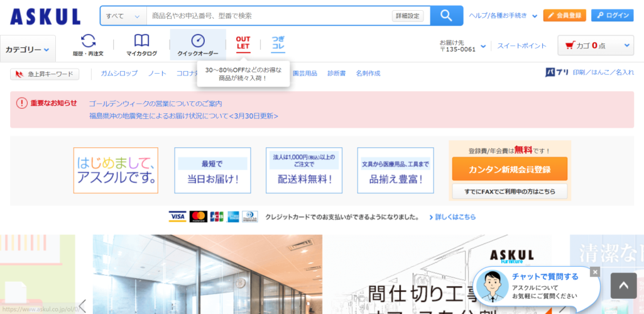
Task: Open the ゴールデンウィークの営業 notice link
Action: 155,103
